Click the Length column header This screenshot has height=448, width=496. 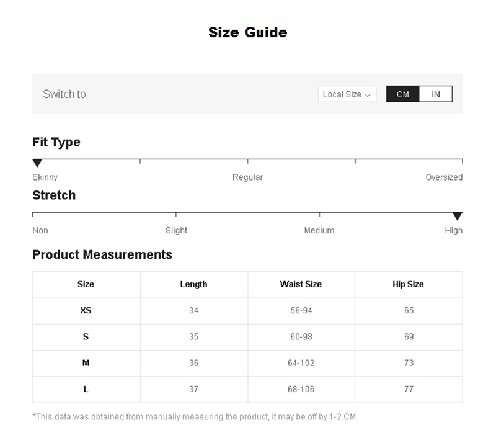193,284
